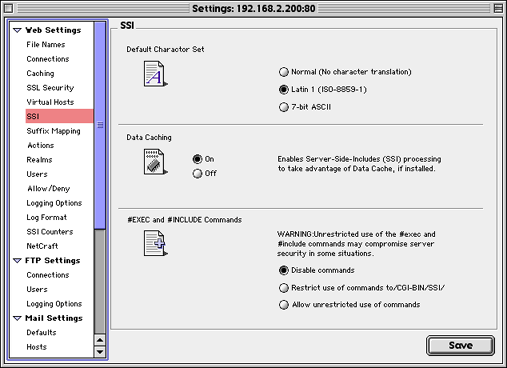Viewport: 507px width, 368px height.
Task: Open Virtual Hosts settings
Action: coord(50,102)
